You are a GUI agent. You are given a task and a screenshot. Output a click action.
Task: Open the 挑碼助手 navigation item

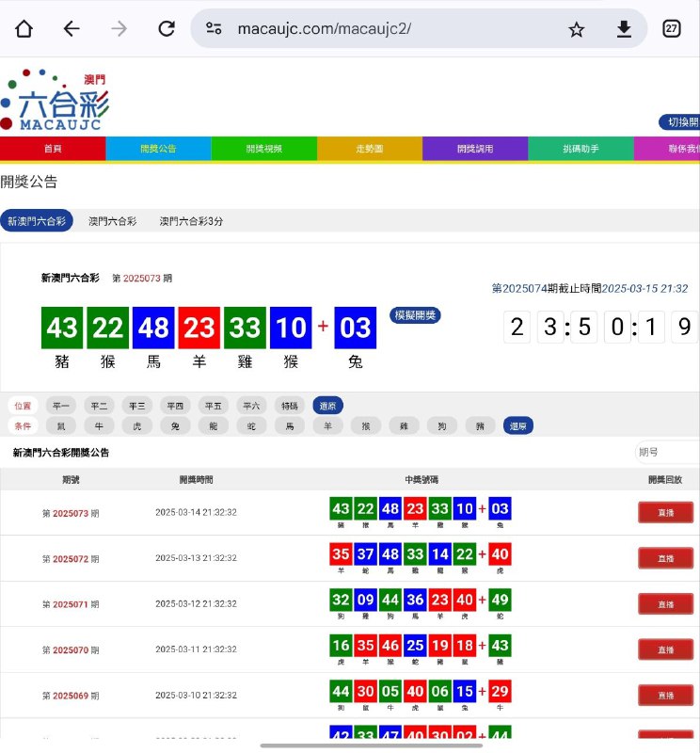[x=581, y=149]
